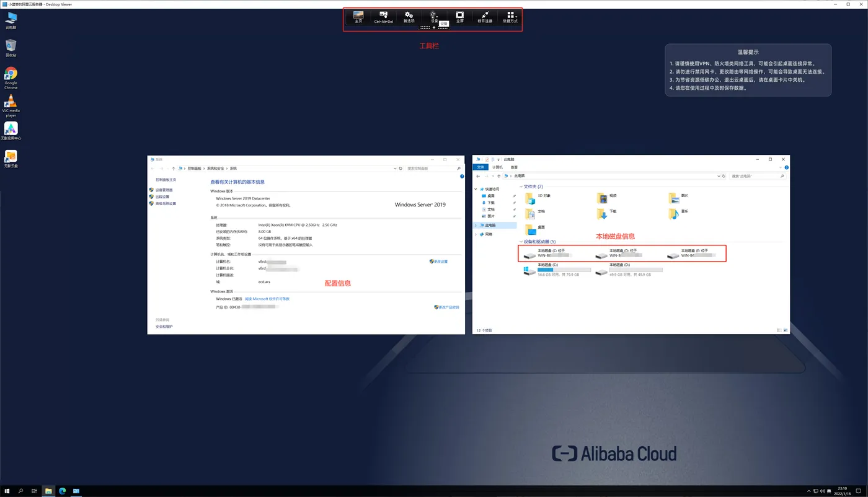Click the 控制面板主页 link
This screenshot has height=497, width=868.
tap(166, 180)
